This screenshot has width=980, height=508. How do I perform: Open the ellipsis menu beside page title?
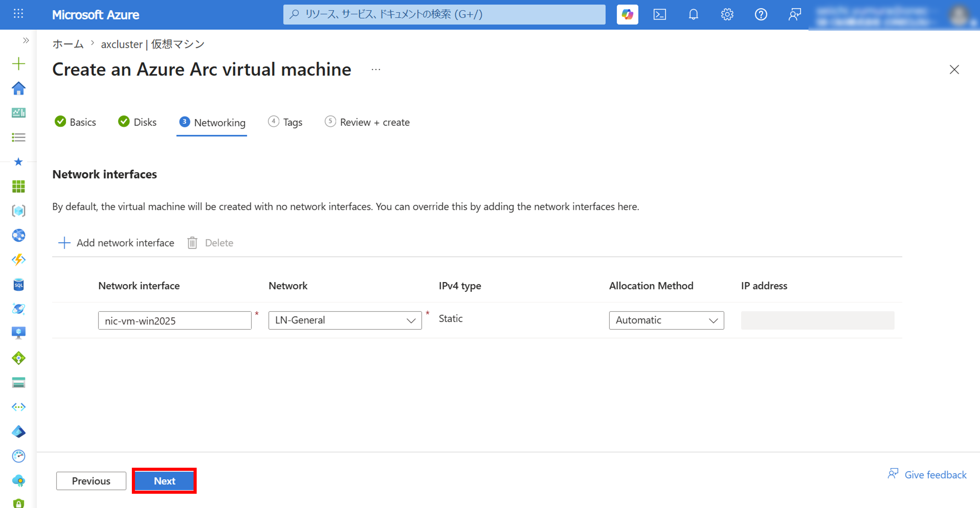coord(376,69)
